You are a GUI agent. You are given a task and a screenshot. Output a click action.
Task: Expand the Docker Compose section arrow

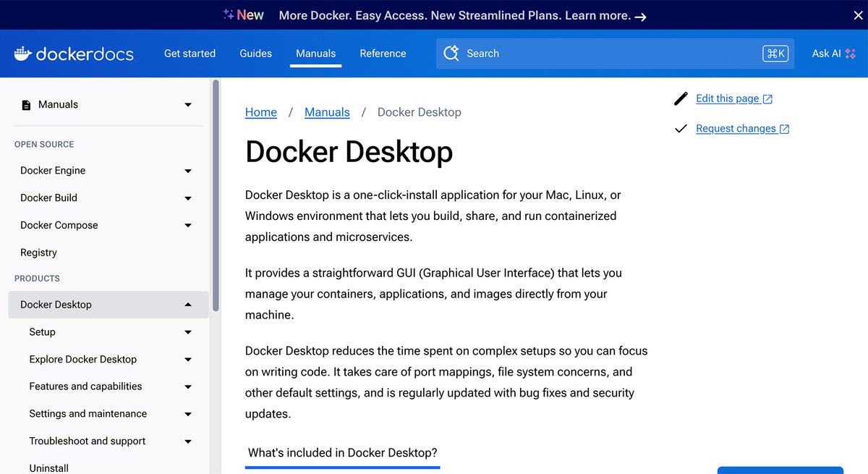[x=188, y=226]
